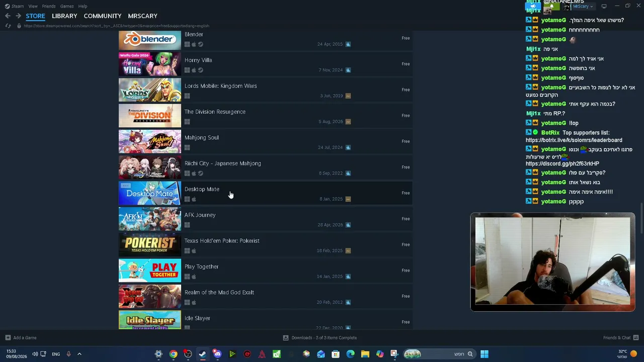The height and width of the screenshot is (362, 644).
Task: Open Google Chrome from the taskbar
Action: pyautogui.click(x=173, y=354)
